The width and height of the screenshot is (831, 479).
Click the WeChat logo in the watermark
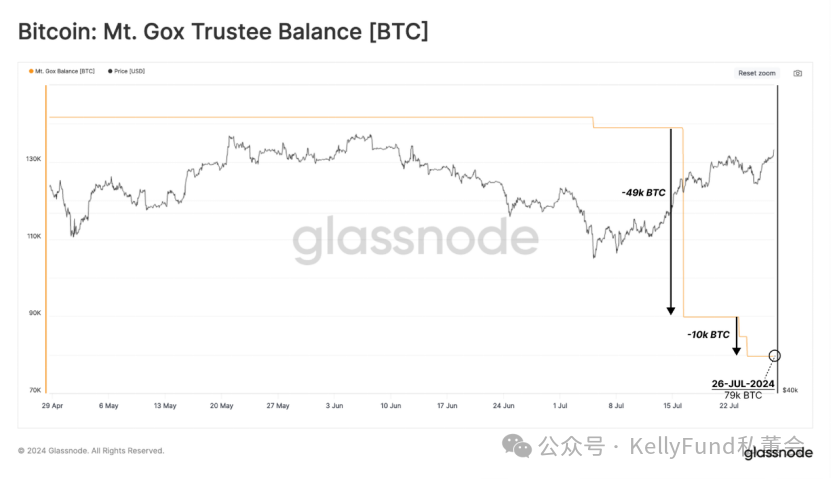pyautogui.click(x=518, y=445)
